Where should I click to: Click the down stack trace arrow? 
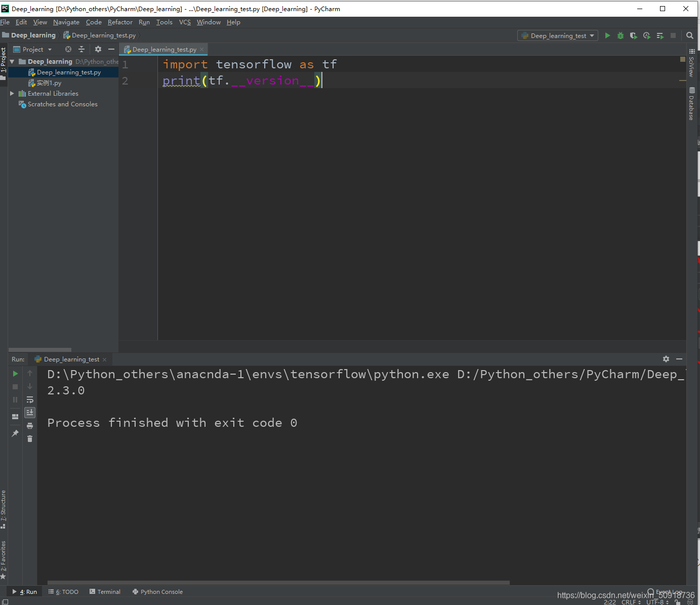pos(30,387)
